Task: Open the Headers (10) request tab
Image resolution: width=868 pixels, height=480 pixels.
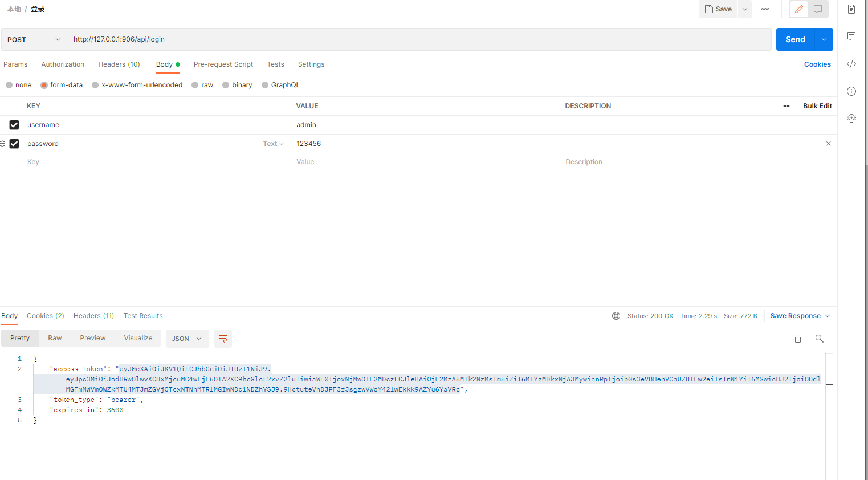Action: click(x=119, y=64)
